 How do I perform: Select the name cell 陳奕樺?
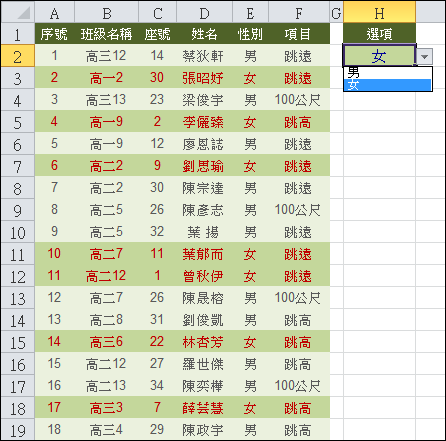pos(204,386)
